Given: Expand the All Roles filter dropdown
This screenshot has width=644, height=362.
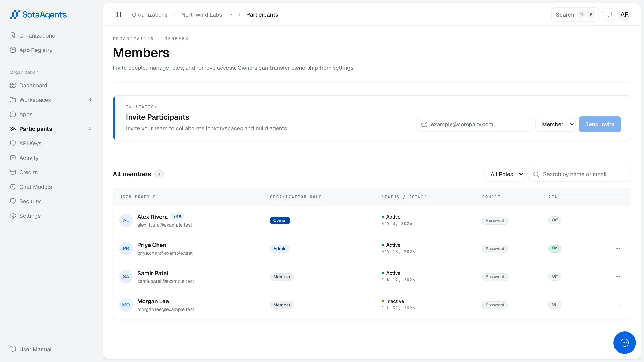Looking at the screenshot, I should 504,174.
